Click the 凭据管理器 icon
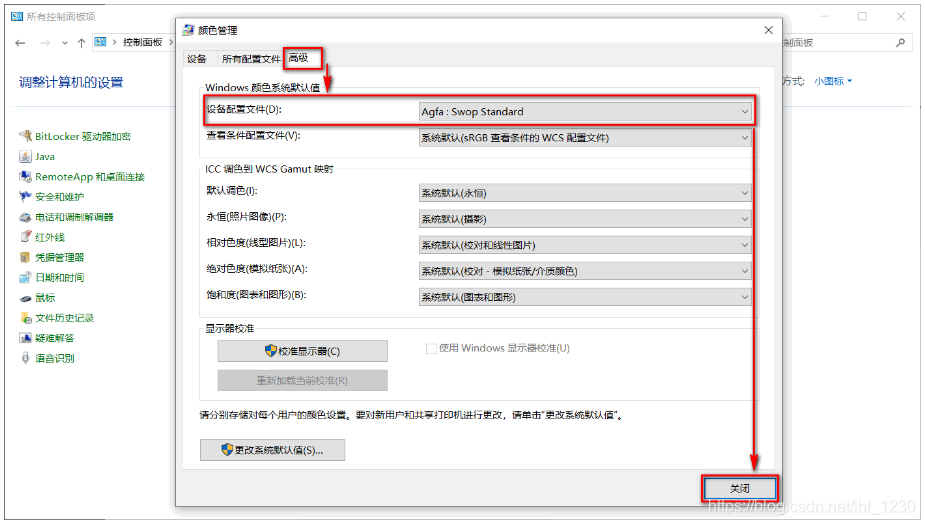This screenshot has height=525, width=925. (x=25, y=257)
